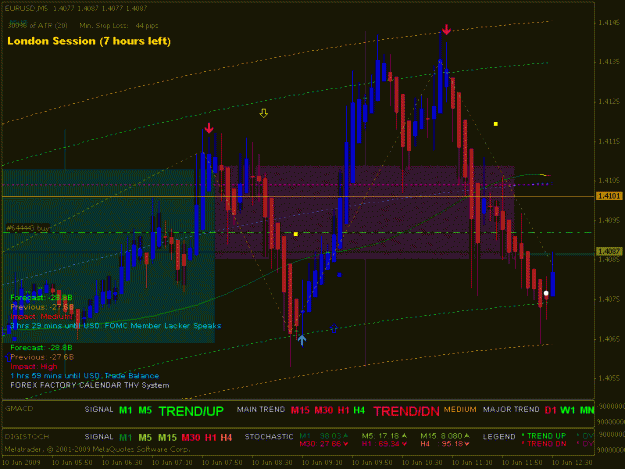Image resolution: width=625 pixels, height=469 pixels.
Task: Click the USD Trade Balance countdown line
Action: click(x=85, y=376)
